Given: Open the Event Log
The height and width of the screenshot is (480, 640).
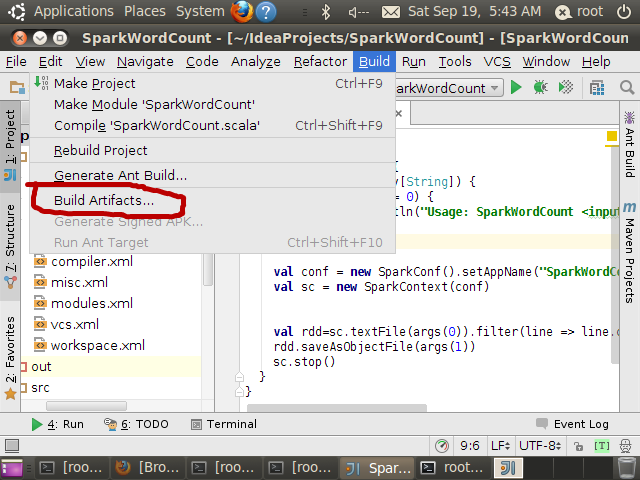Looking at the screenshot, I should click(572, 424).
